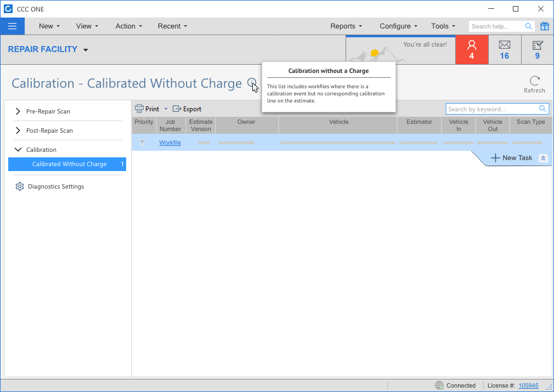Sort by the Vehicle Out column header
The height and width of the screenshot is (392, 554).
point(493,126)
